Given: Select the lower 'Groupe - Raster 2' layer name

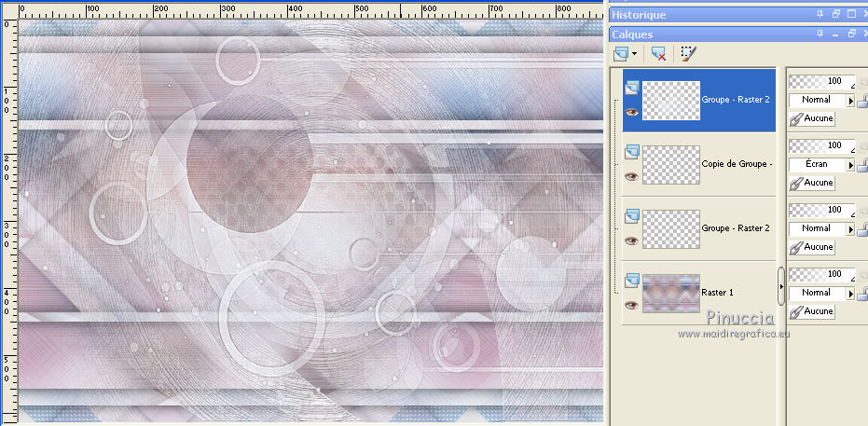Looking at the screenshot, I should (x=736, y=228).
